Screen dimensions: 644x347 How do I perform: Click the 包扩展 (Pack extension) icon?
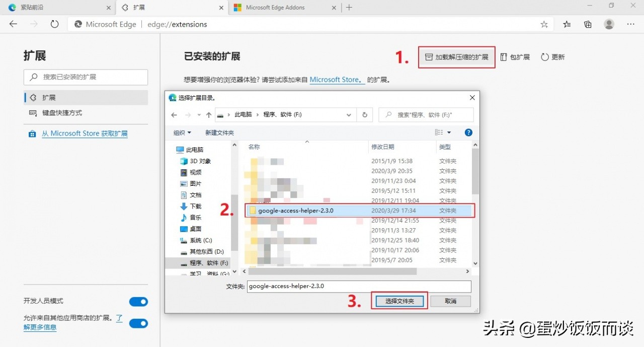[515, 57]
